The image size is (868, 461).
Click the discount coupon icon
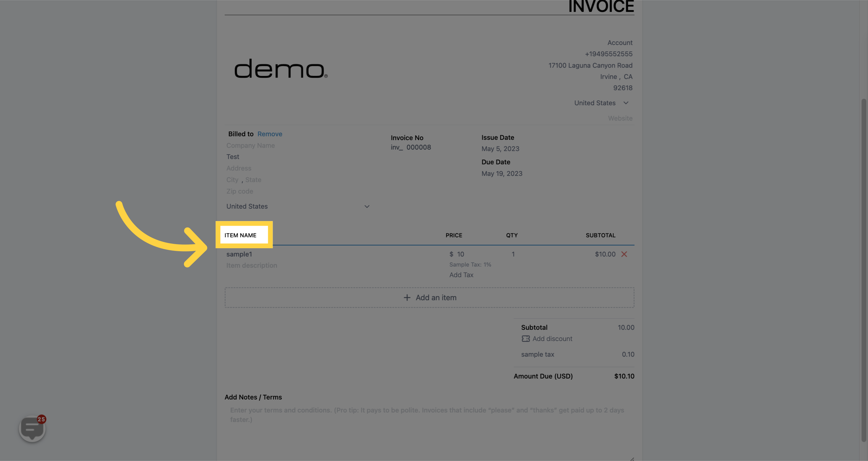[x=525, y=339]
